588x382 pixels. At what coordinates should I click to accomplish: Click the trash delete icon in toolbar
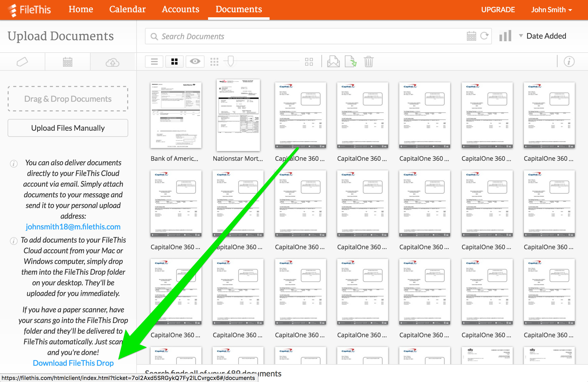[x=368, y=62]
